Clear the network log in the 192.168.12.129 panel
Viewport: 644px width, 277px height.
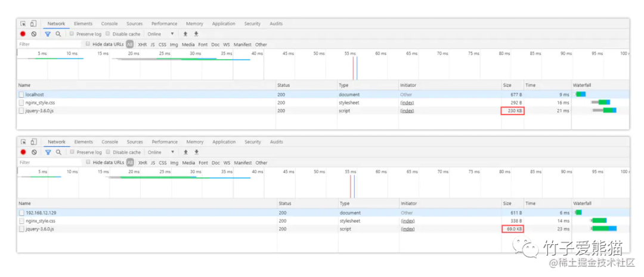[34, 152]
